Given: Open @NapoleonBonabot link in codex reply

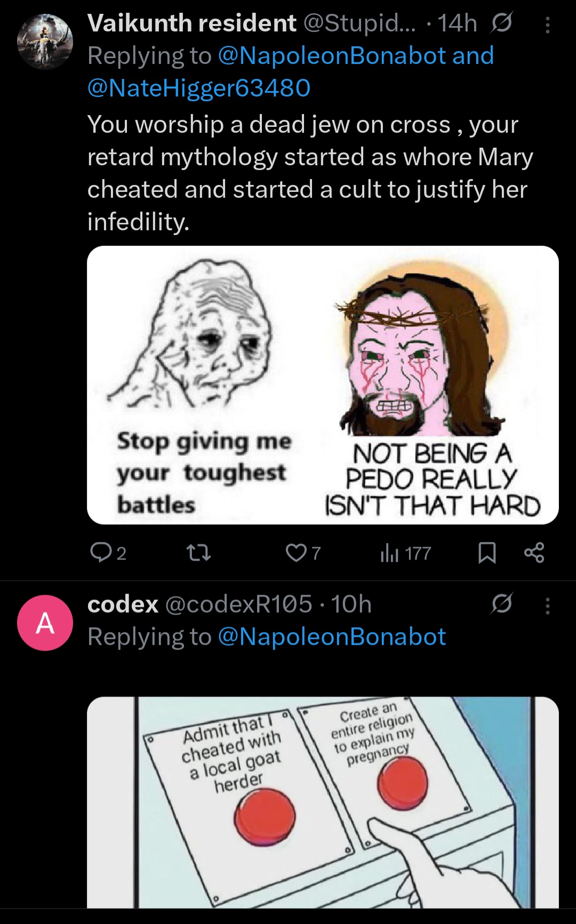Looking at the screenshot, I should [332, 637].
